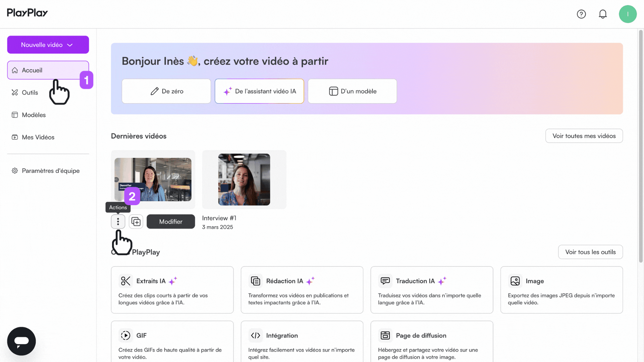Click the Page de diffusion icon
644x362 pixels.
click(x=385, y=335)
